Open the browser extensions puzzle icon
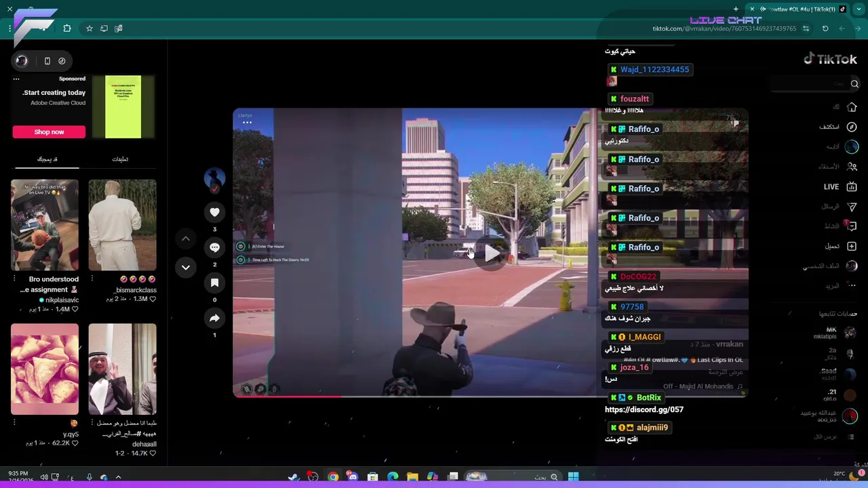Viewport: 868px width, 488px height. click(66, 28)
